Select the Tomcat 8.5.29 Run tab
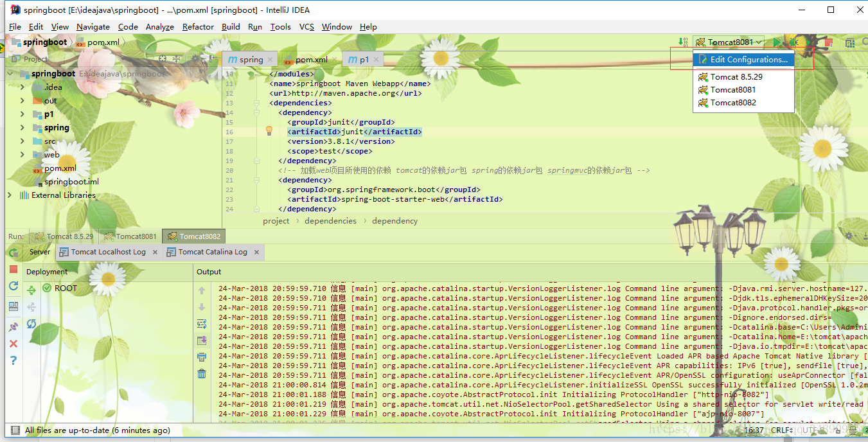 coord(64,236)
